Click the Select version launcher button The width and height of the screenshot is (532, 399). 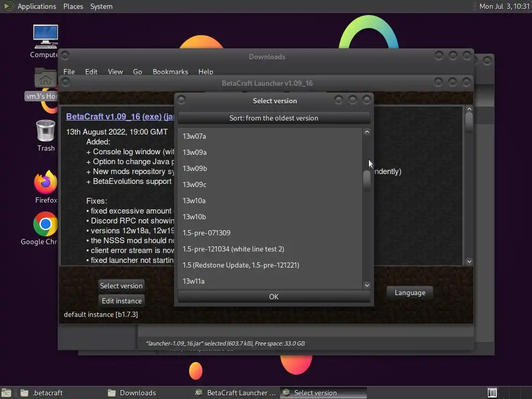pos(121,286)
